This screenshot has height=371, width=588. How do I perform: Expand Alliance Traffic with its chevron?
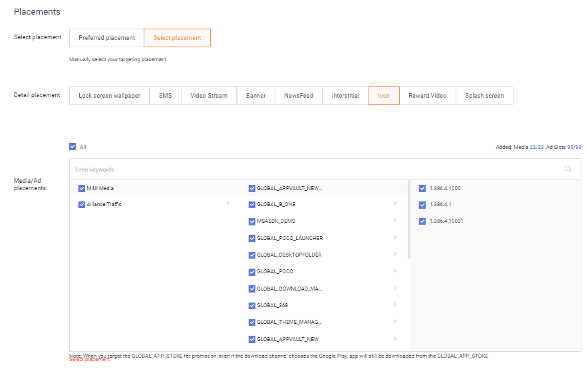[227, 204]
